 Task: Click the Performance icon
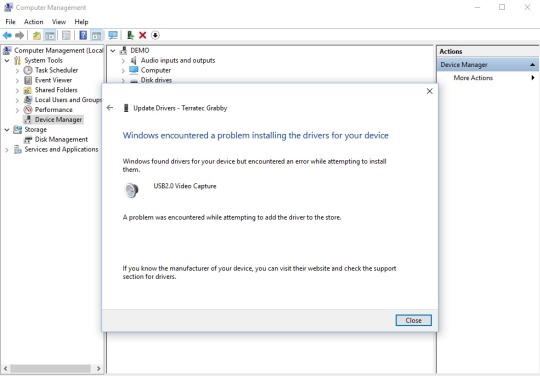28,110
